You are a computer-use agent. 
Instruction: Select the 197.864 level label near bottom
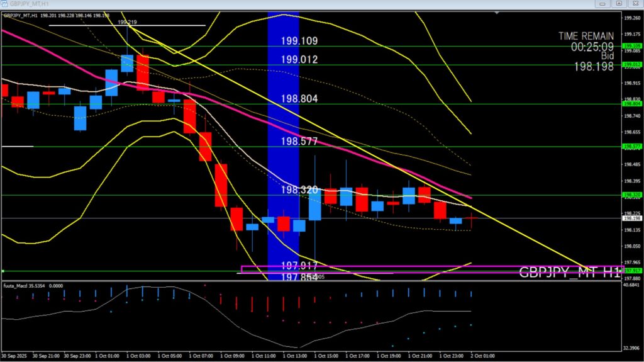point(299,277)
